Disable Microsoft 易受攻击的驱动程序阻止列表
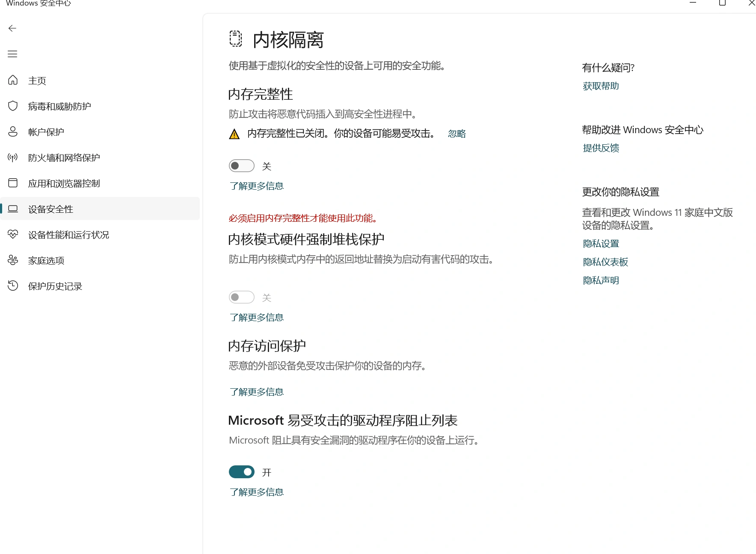Image resolution: width=756 pixels, height=554 pixels. [241, 471]
